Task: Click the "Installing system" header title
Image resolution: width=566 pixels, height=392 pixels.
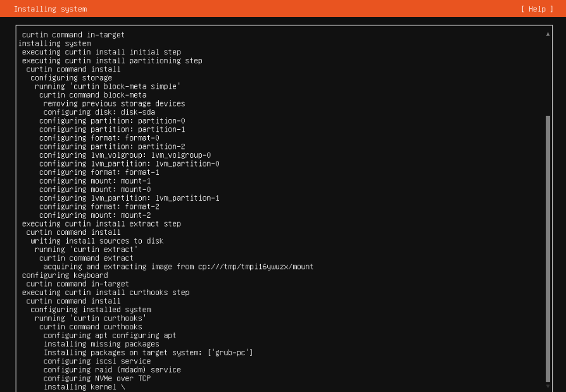Action: point(50,9)
